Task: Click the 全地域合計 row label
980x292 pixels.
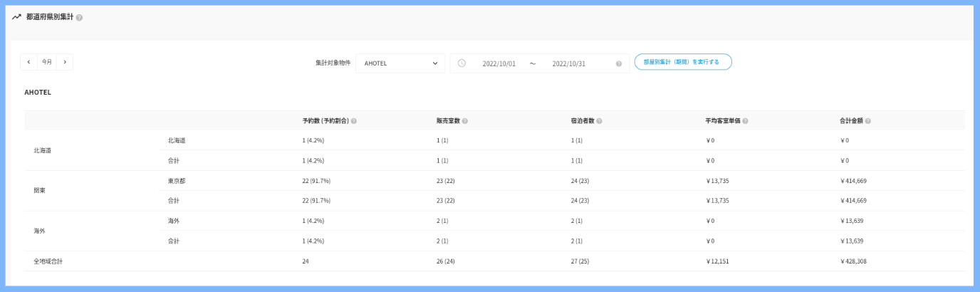Action: click(48, 261)
